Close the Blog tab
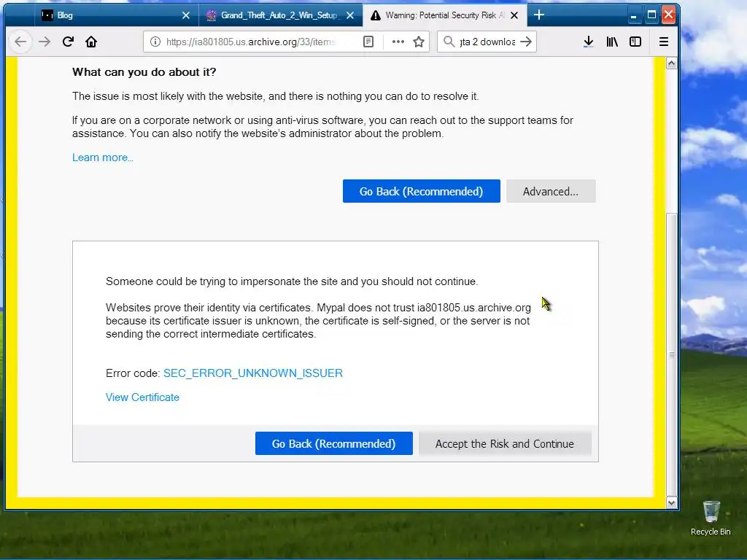This screenshot has height=560, width=747. pos(186,15)
